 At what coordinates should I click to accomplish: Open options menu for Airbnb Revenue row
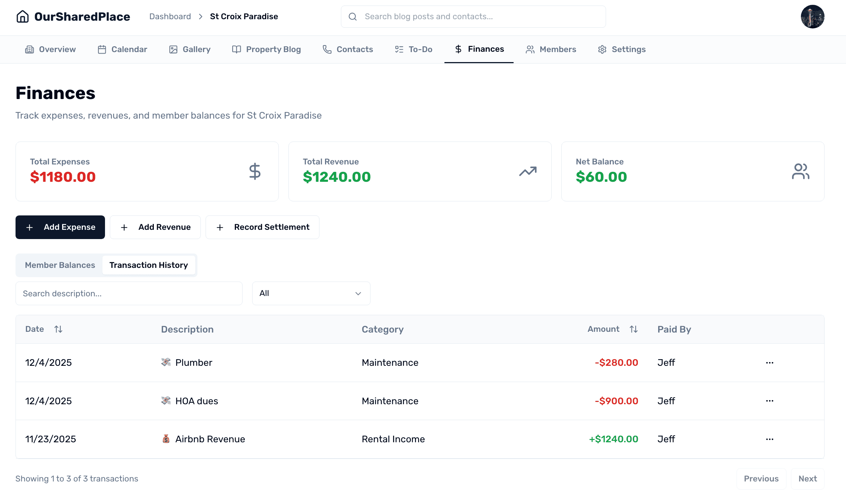click(x=769, y=439)
